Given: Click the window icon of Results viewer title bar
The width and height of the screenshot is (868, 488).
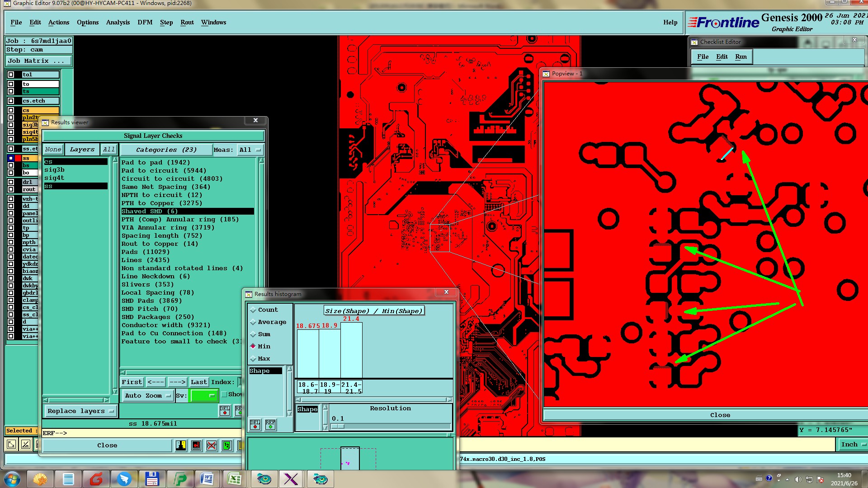Looking at the screenshot, I should click(x=45, y=122).
